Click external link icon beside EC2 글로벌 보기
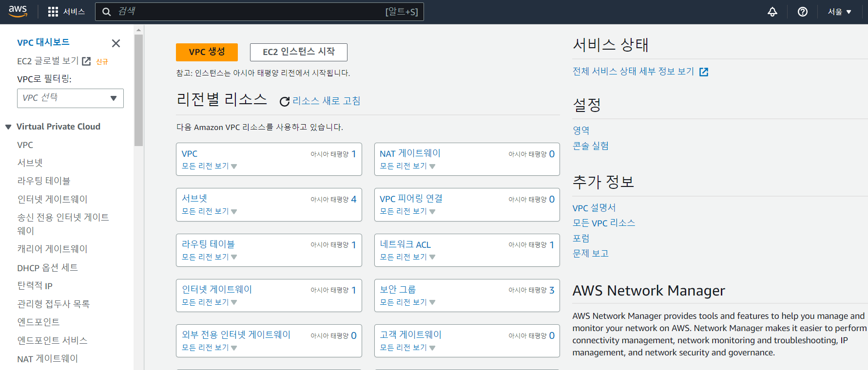 click(x=86, y=61)
